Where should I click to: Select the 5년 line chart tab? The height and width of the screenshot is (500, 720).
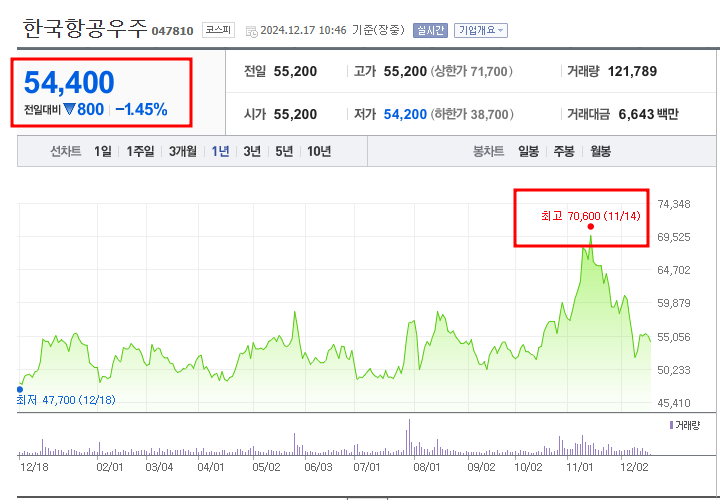[284, 151]
